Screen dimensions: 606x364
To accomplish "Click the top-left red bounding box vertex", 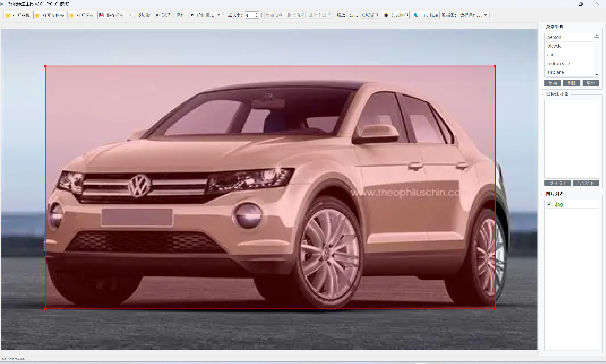I will (45, 66).
